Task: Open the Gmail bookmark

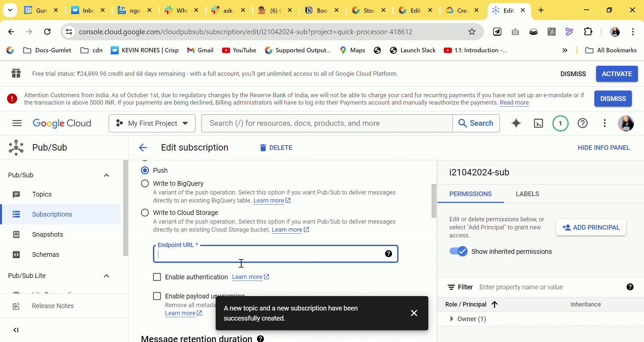Action: click(200, 50)
